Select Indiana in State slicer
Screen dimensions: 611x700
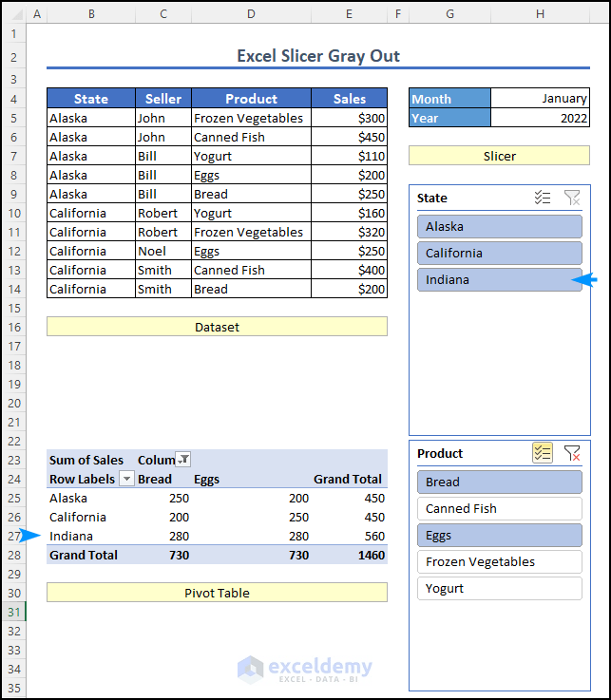499,280
